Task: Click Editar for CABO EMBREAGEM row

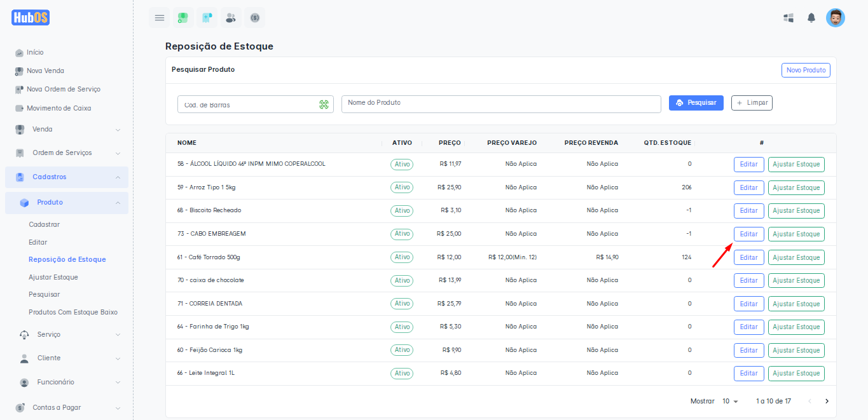Action: coord(748,234)
